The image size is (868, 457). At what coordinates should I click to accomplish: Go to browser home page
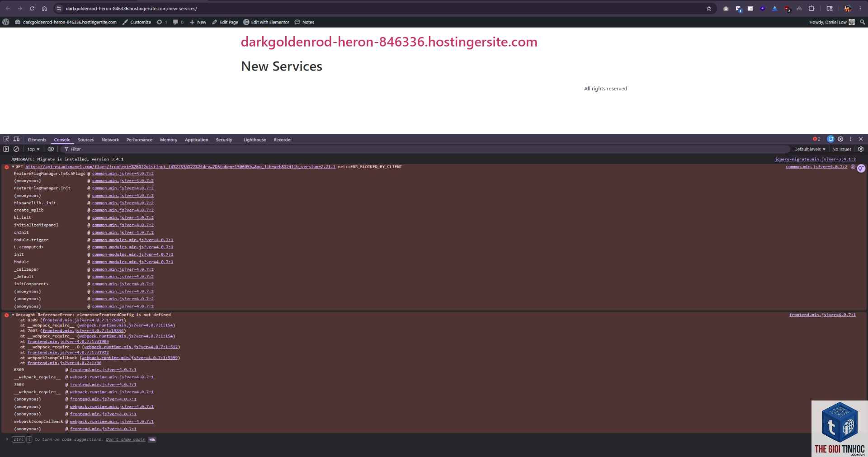44,9
